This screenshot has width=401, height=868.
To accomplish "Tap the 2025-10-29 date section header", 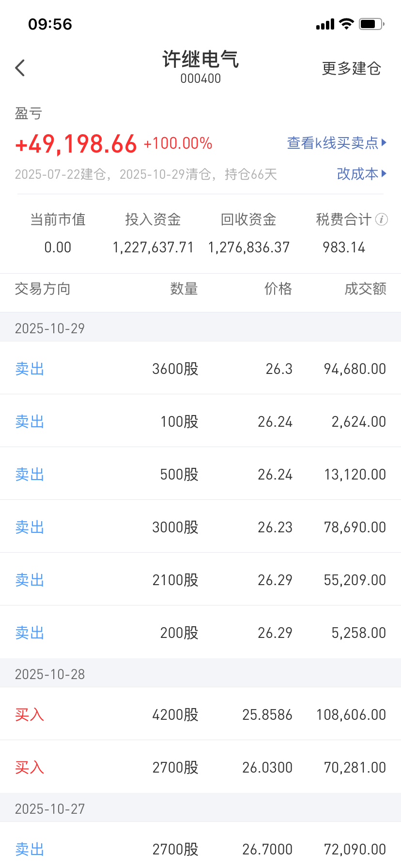I will click(x=200, y=328).
